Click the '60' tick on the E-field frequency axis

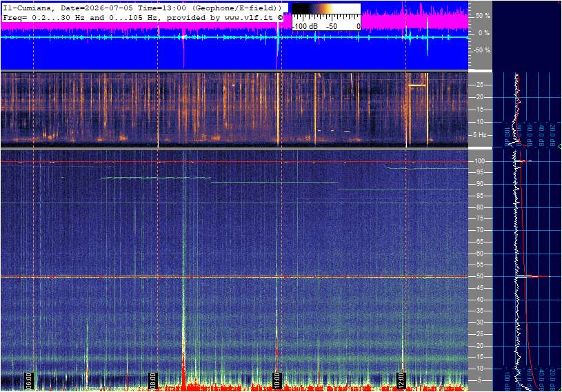click(479, 254)
